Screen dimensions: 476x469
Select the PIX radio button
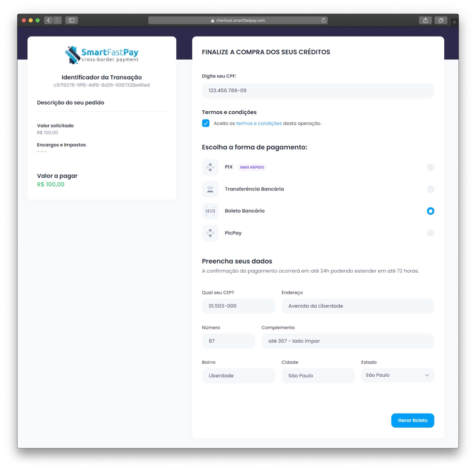click(x=430, y=167)
